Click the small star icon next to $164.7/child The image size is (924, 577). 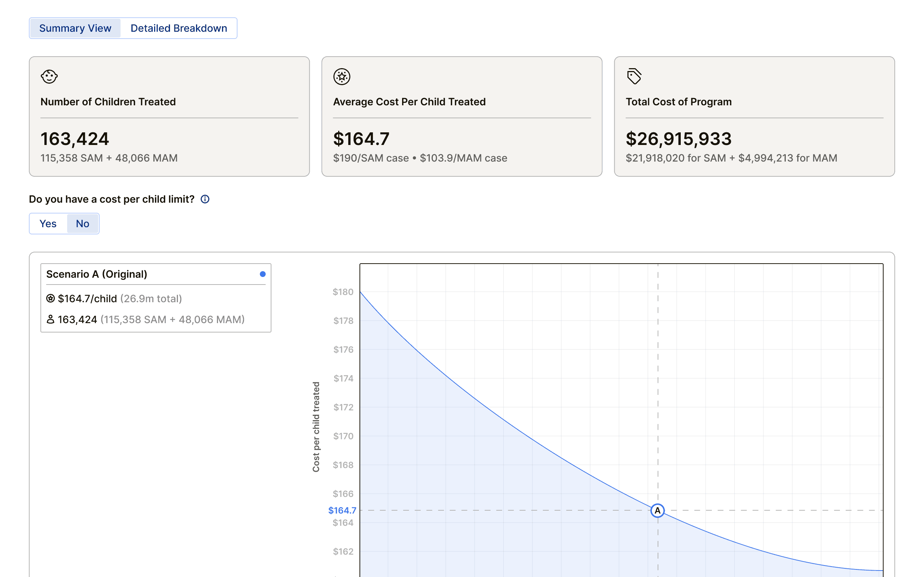tap(51, 299)
